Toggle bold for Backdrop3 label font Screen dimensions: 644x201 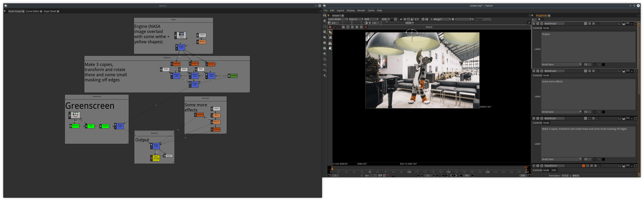[595, 64]
